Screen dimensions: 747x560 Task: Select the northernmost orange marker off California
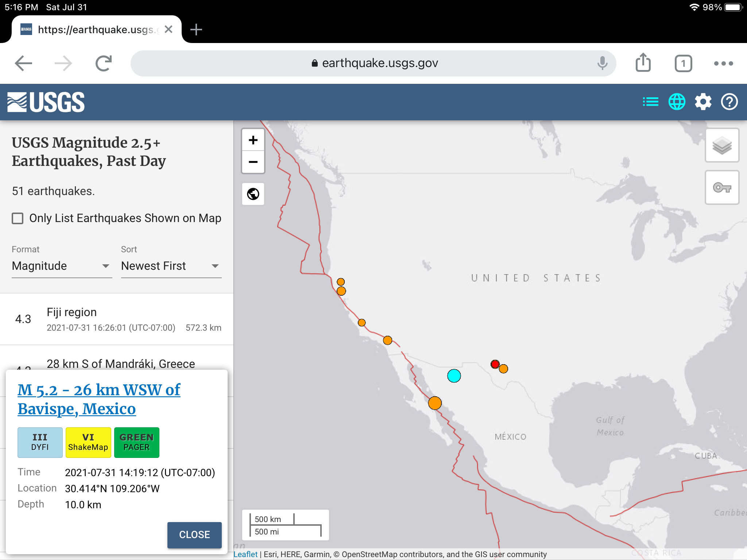pos(341,282)
